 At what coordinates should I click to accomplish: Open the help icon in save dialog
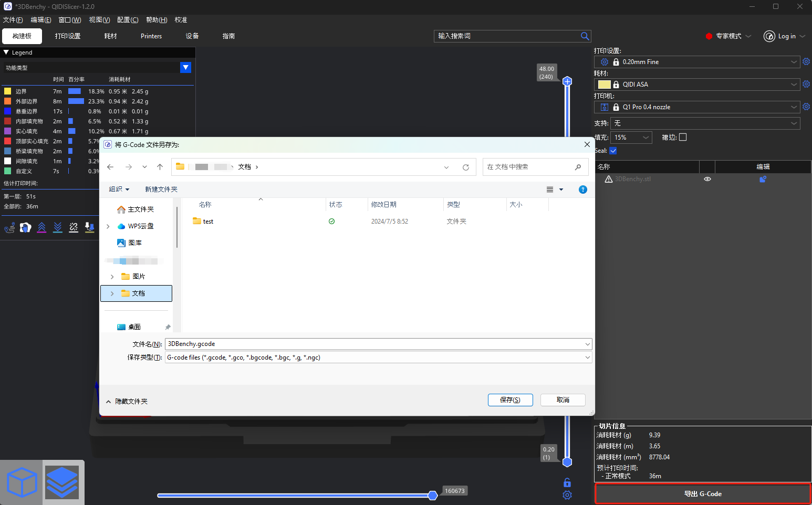click(x=582, y=190)
